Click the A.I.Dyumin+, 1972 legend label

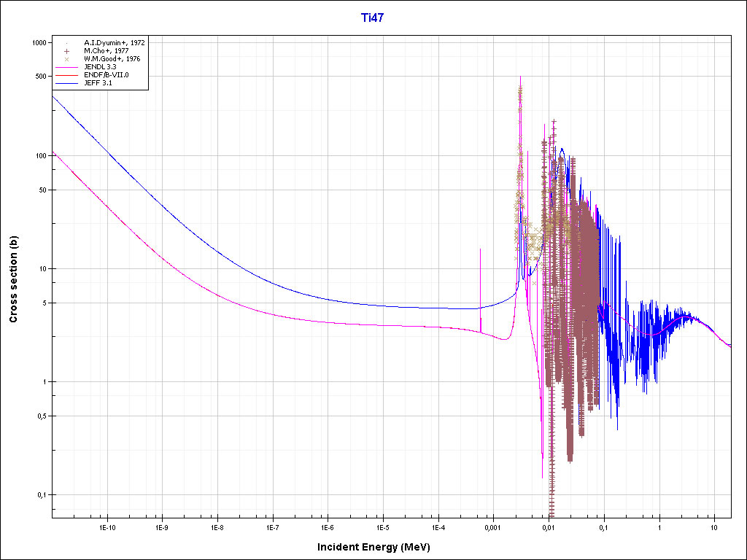(x=114, y=43)
